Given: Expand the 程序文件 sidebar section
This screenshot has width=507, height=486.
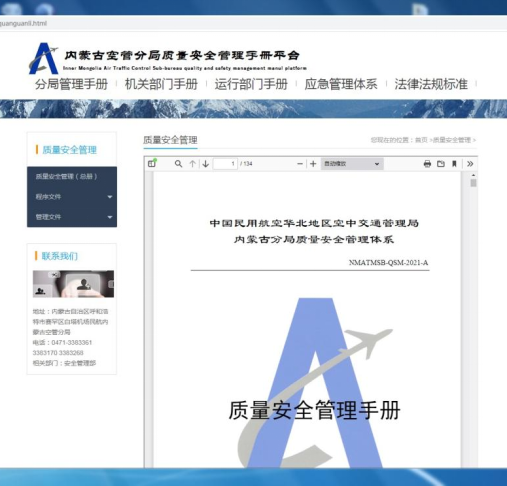Looking at the screenshot, I should (72, 197).
